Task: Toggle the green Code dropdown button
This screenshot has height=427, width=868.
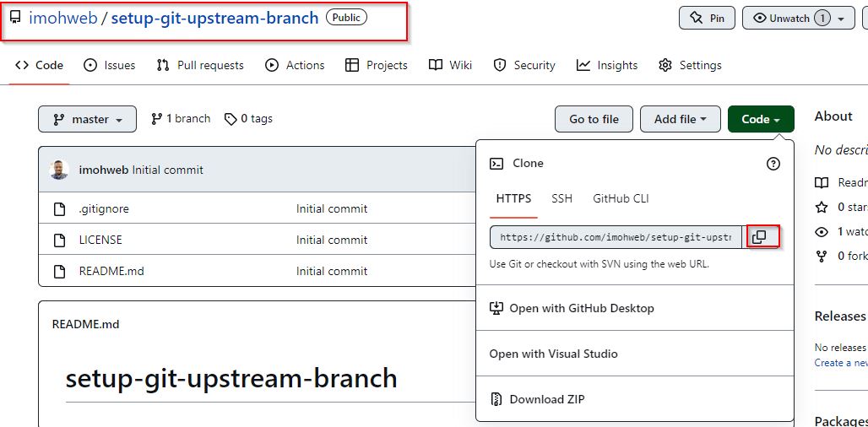Action: (x=761, y=119)
